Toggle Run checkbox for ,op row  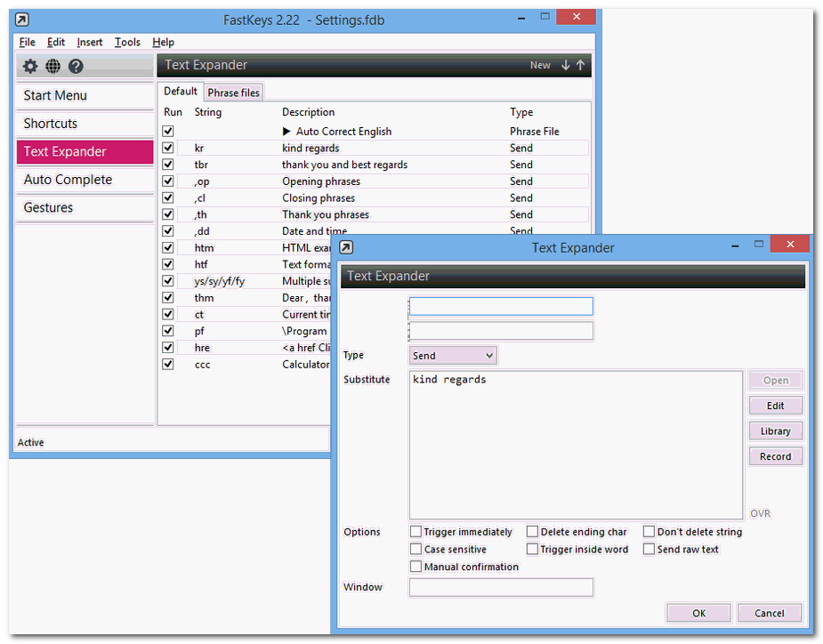(x=168, y=181)
